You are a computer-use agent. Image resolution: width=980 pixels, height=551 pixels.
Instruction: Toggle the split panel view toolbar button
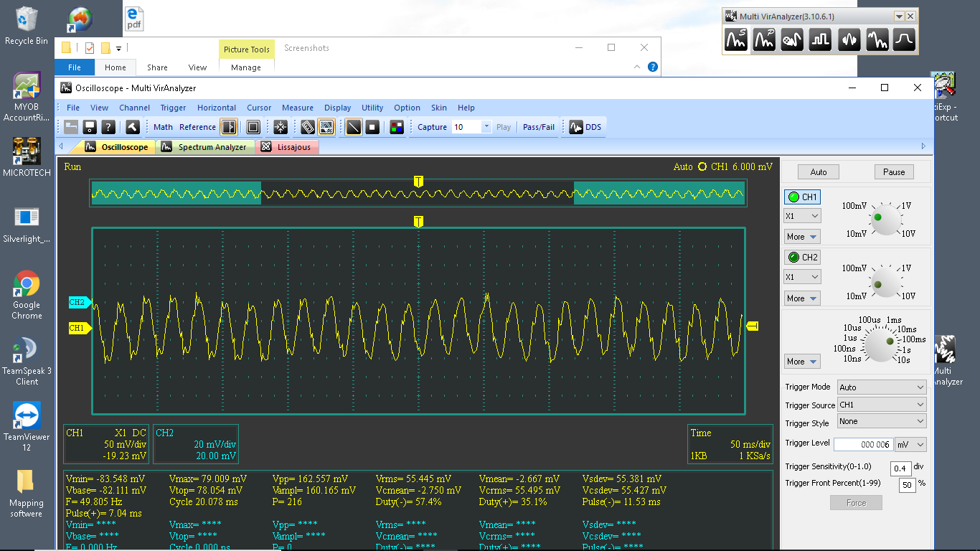point(229,127)
